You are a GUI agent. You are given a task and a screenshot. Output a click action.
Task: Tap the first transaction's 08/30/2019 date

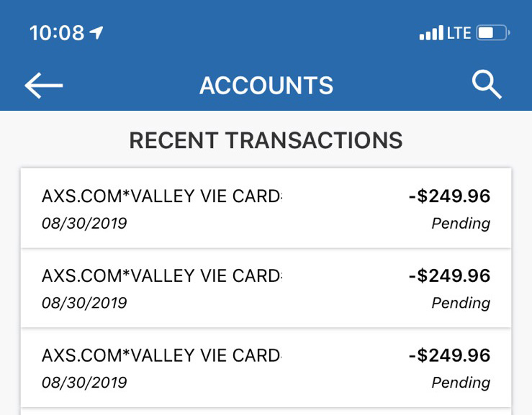[x=84, y=224]
